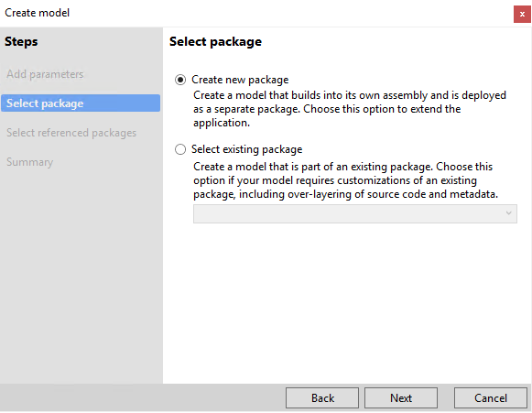
Task: Open the Summary step
Action: 30,162
